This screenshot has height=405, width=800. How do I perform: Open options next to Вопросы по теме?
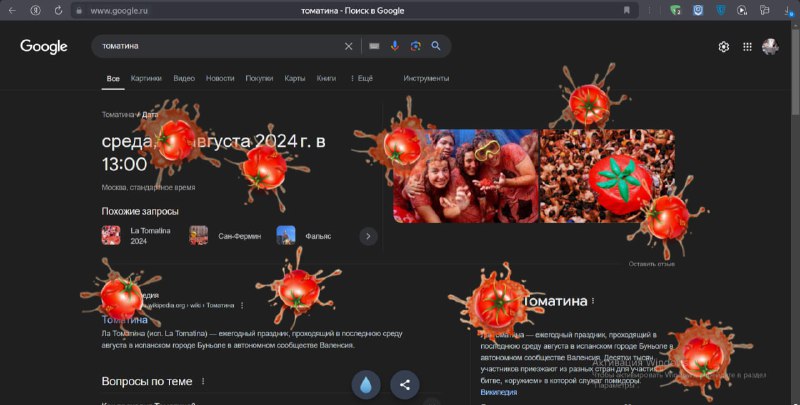(203, 382)
